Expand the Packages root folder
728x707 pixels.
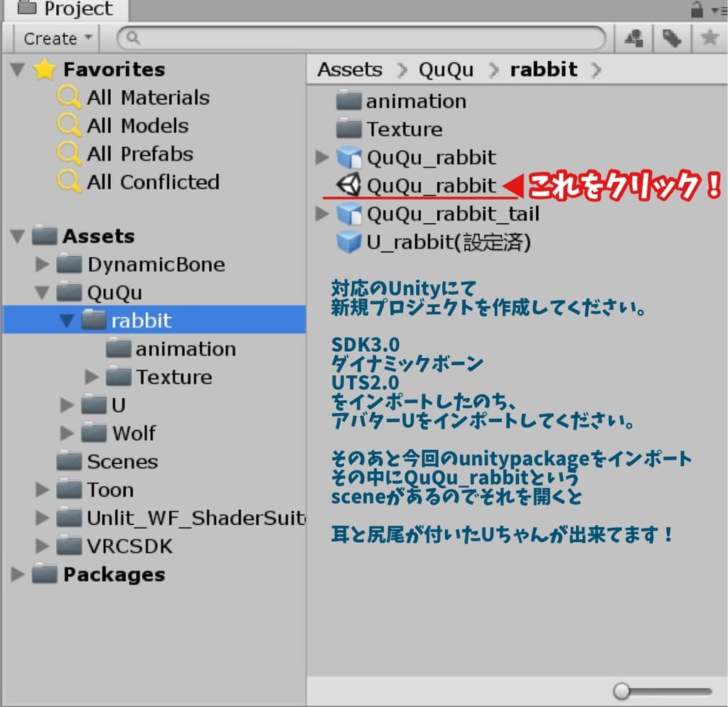(18, 575)
